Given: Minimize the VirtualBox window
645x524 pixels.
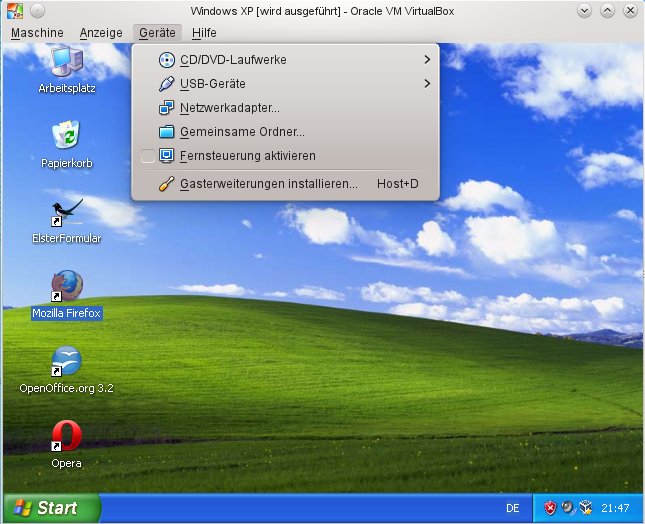Looking at the screenshot, I should coord(584,11).
